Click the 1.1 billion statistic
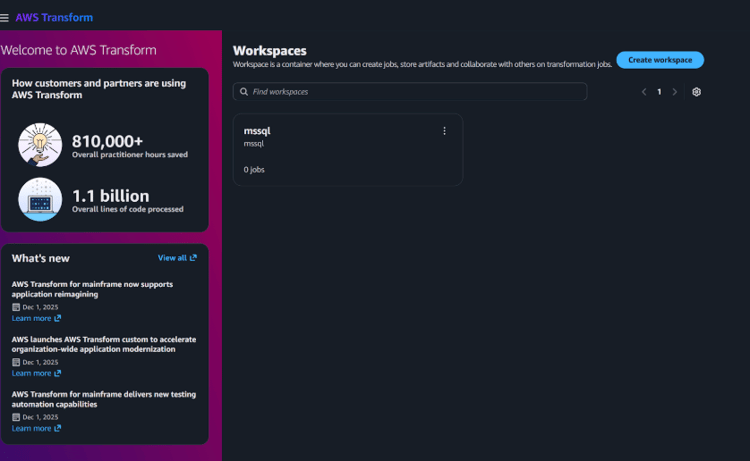Viewport: 750px width, 461px height. (110, 196)
